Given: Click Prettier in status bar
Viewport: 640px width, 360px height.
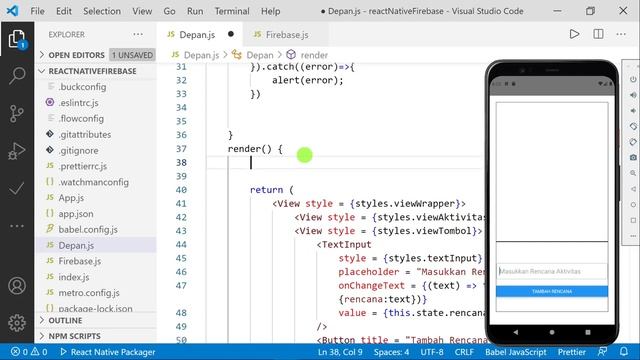Looking at the screenshot, I should point(571,352).
